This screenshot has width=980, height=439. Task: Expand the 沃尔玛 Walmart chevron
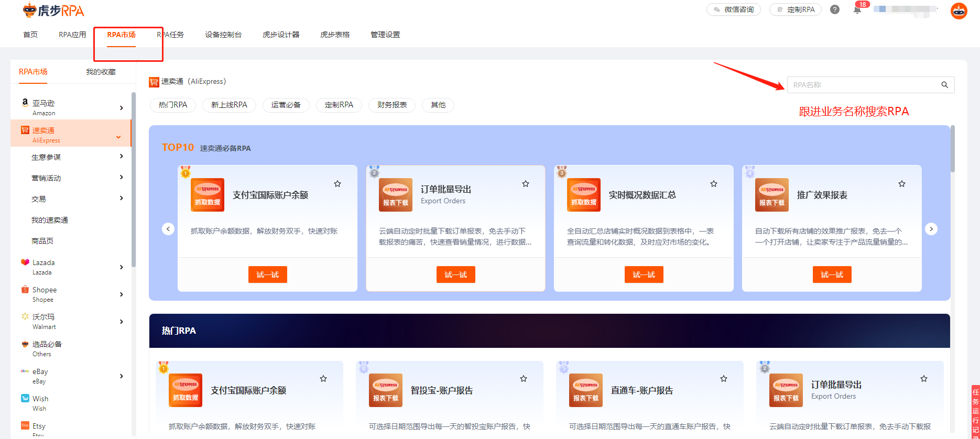(x=121, y=322)
